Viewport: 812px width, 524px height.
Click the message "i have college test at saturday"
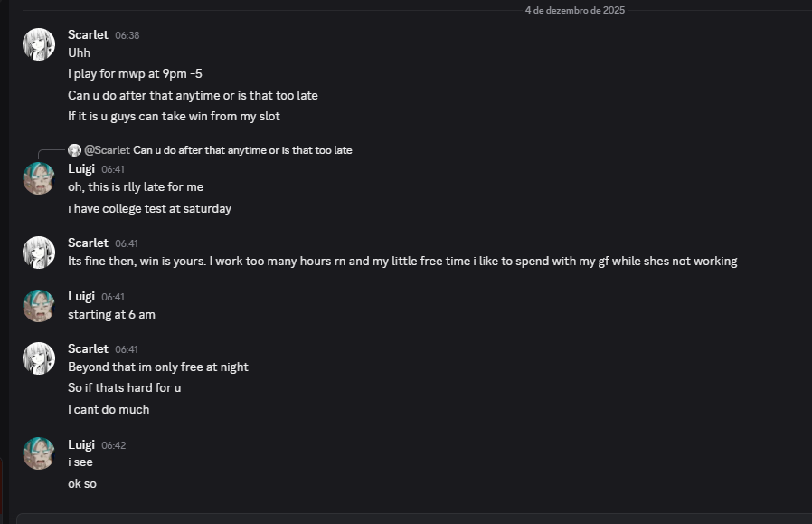click(x=149, y=208)
